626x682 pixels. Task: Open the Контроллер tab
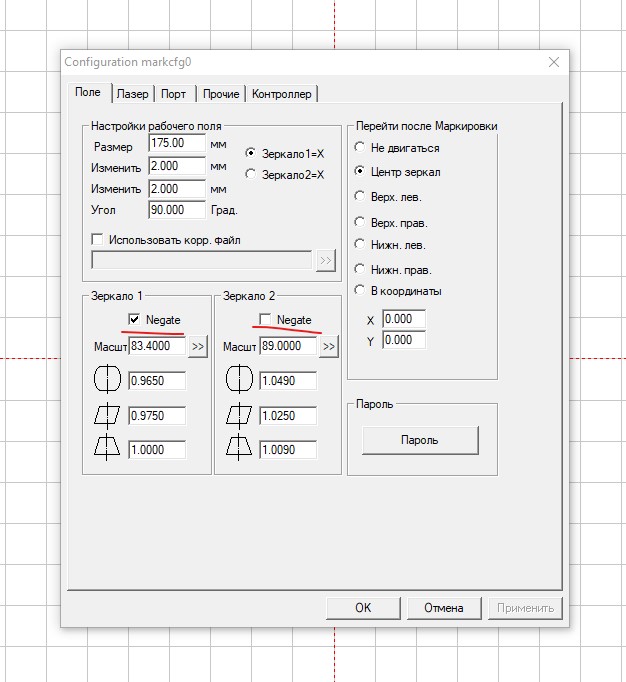pos(283,94)
